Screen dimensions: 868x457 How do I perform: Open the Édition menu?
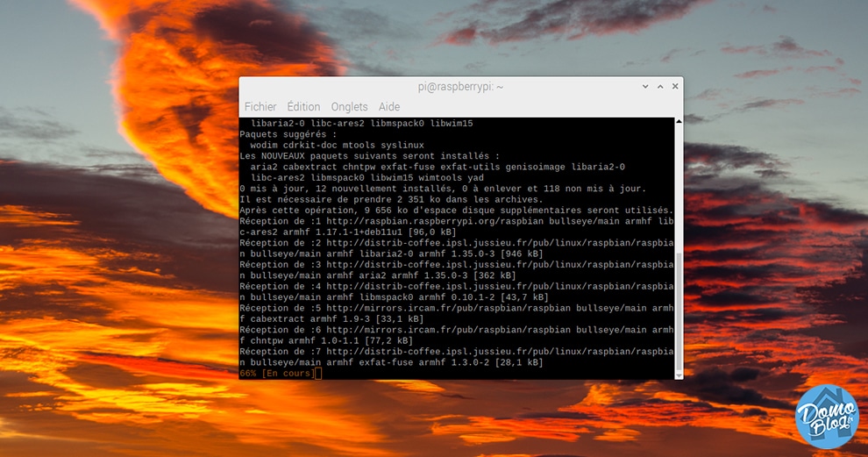click(x=303, y=106)
